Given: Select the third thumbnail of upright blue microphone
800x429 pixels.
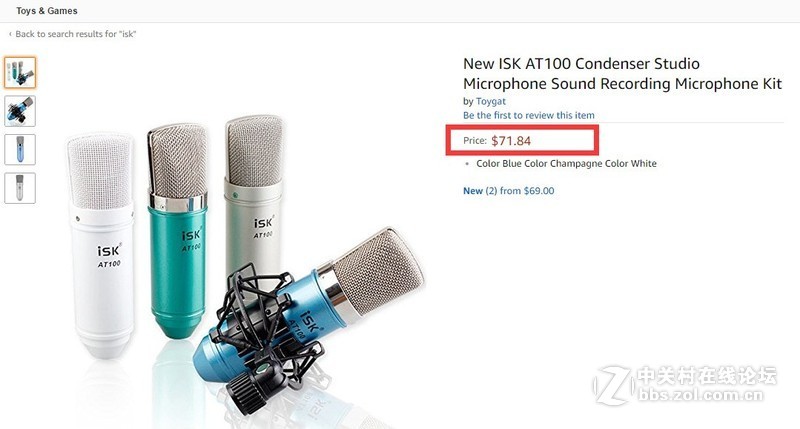Looking at the screenshot, I should tap(20, 149).
